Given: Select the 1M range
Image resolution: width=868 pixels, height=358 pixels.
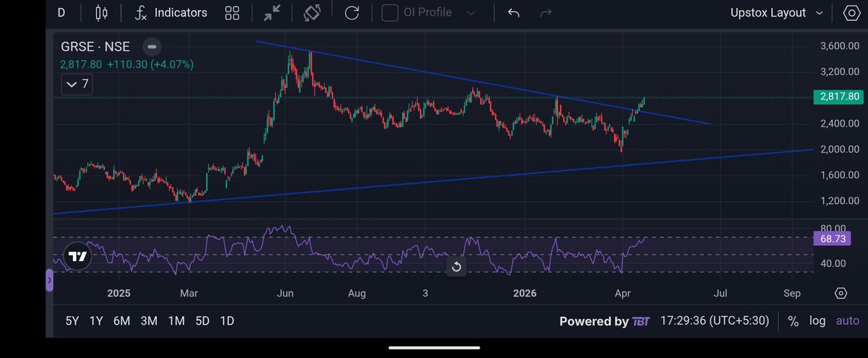Looking at the screenshot, I should [176, 321].
